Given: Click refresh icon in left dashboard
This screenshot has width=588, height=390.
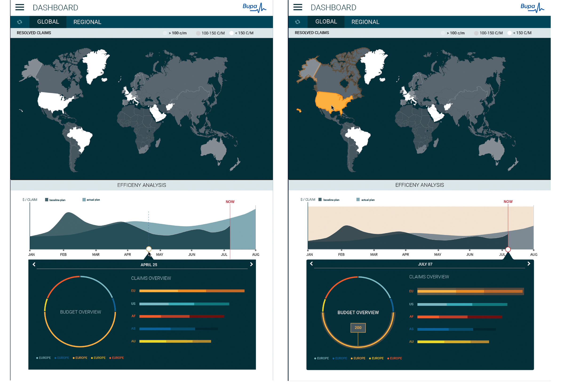Looking at the screenshot, I should 20,22.
